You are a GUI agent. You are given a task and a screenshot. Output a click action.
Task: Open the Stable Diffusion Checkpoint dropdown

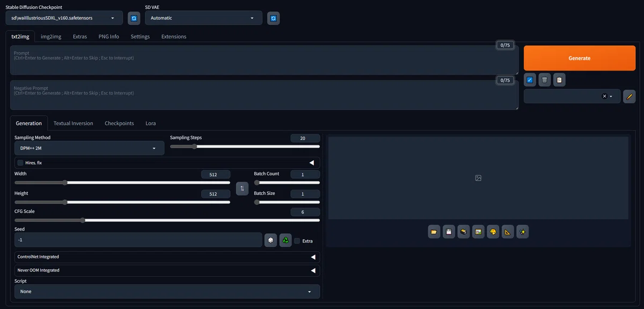coord(64,18)
